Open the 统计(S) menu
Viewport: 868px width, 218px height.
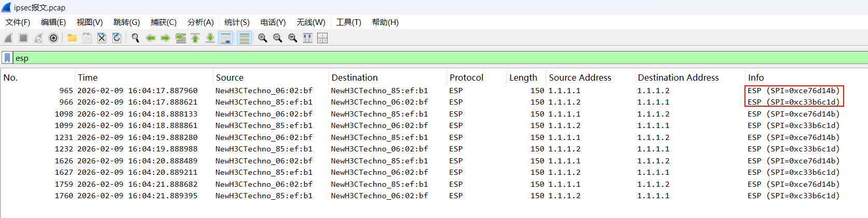click(237, 22)
